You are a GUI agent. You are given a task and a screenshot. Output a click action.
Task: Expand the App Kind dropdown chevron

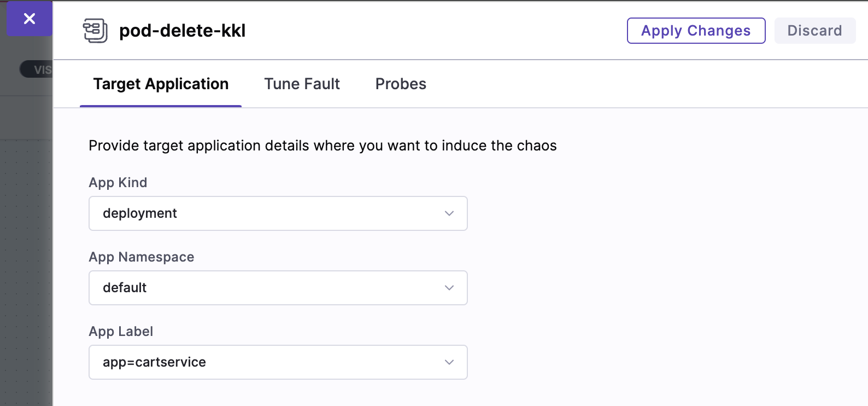pos(449,213)
